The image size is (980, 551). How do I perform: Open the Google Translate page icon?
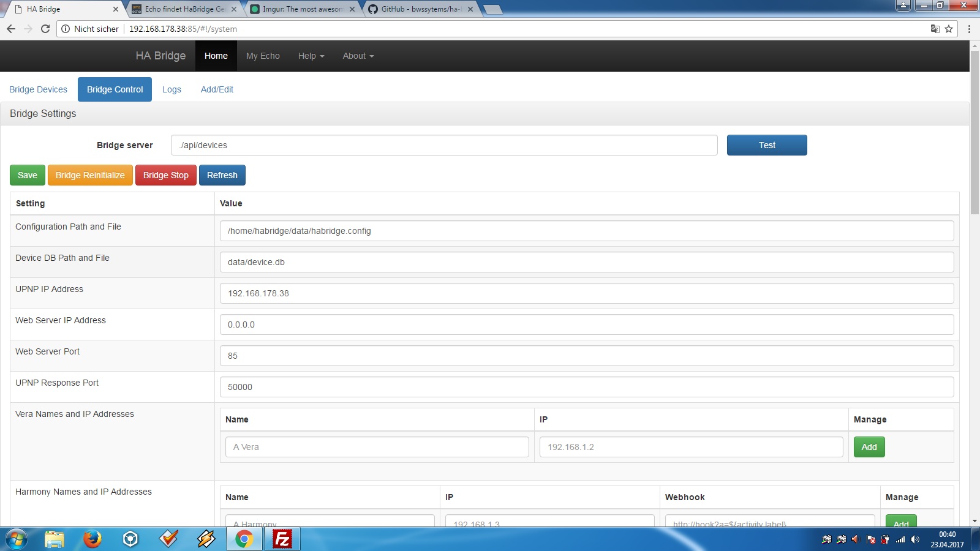[x=935, y=29]
